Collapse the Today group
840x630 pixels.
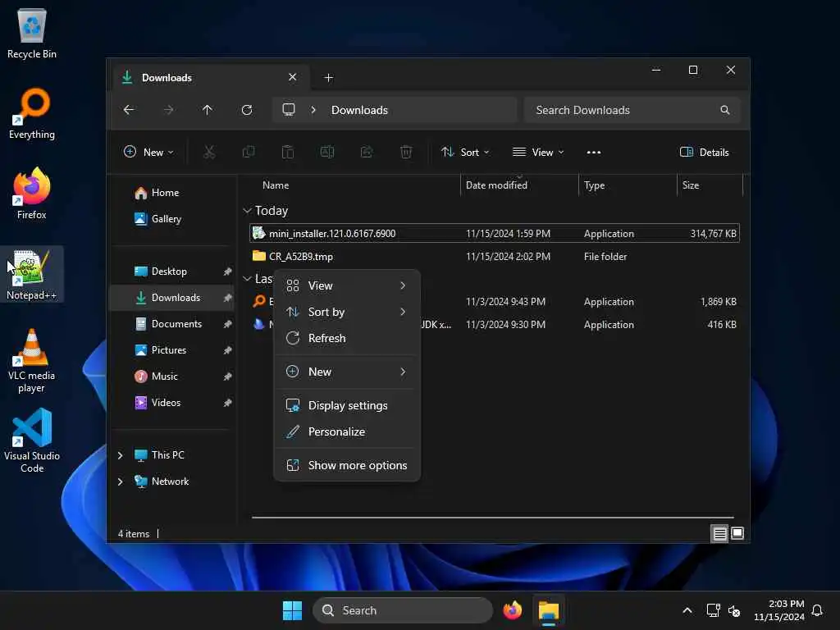tap(247, 211)
